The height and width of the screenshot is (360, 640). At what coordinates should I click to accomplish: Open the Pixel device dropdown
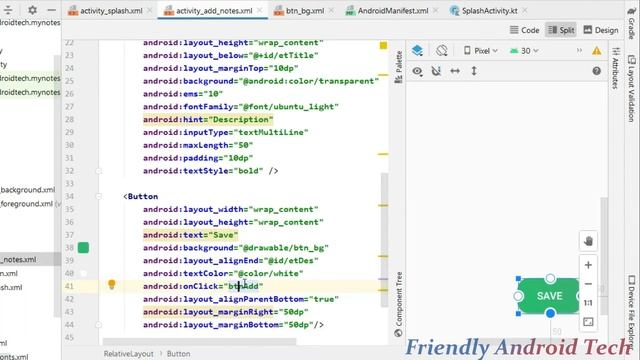[x=481, y=51]
